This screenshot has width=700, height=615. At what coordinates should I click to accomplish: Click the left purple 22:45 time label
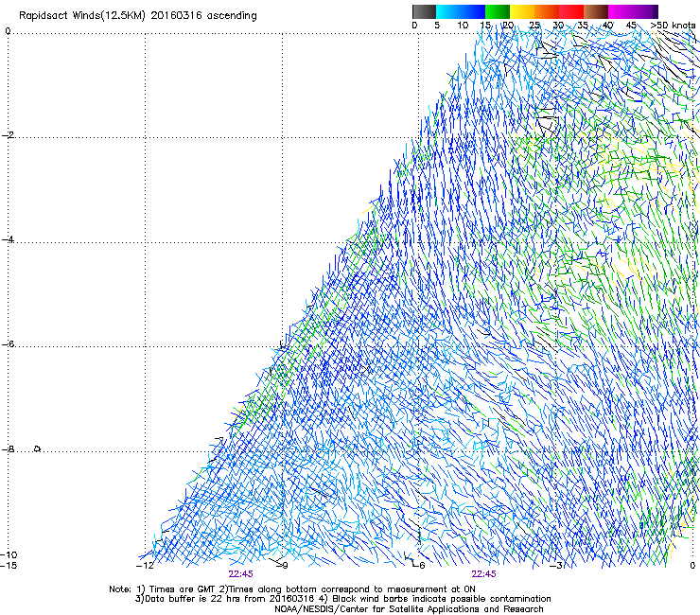point(240,574)
